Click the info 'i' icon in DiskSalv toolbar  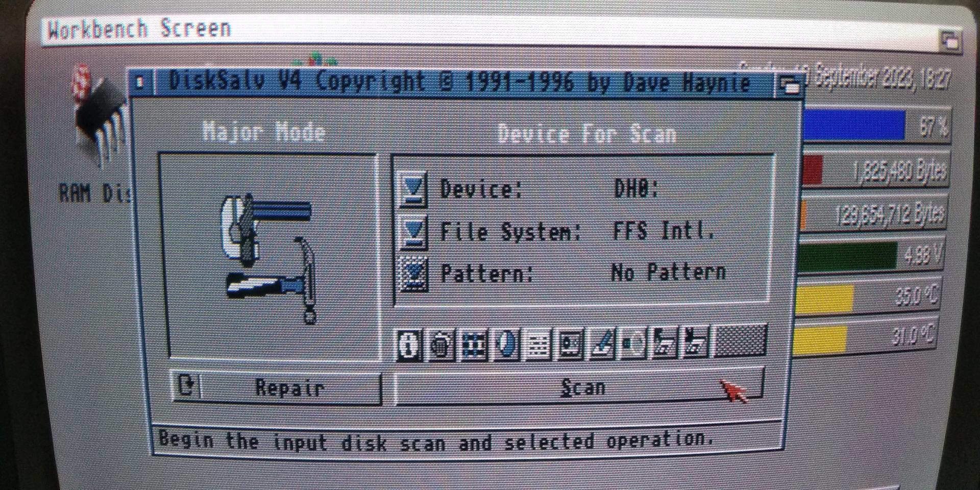click(409, 345)
